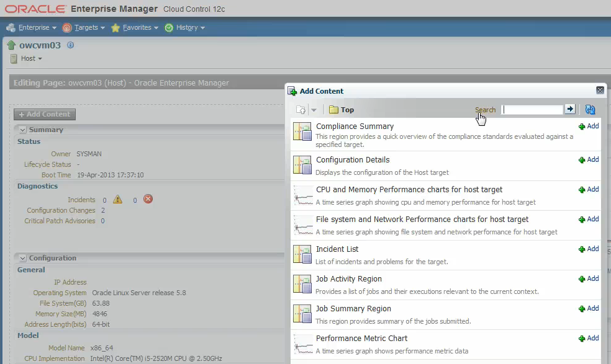
Task: Click the Oracle Linux Server release 5.8 value
Action: (x=138, y=293)
